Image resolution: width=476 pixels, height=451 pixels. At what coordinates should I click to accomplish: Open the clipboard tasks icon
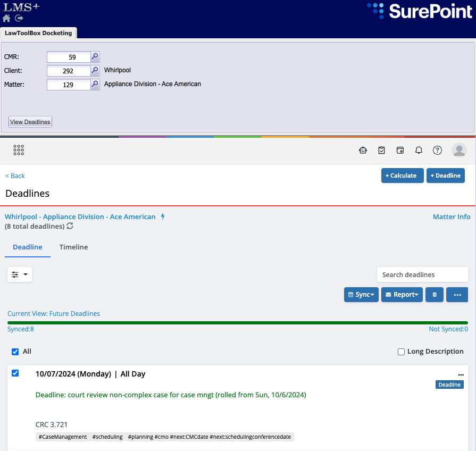pyautogui.click(x=381, y=150)
